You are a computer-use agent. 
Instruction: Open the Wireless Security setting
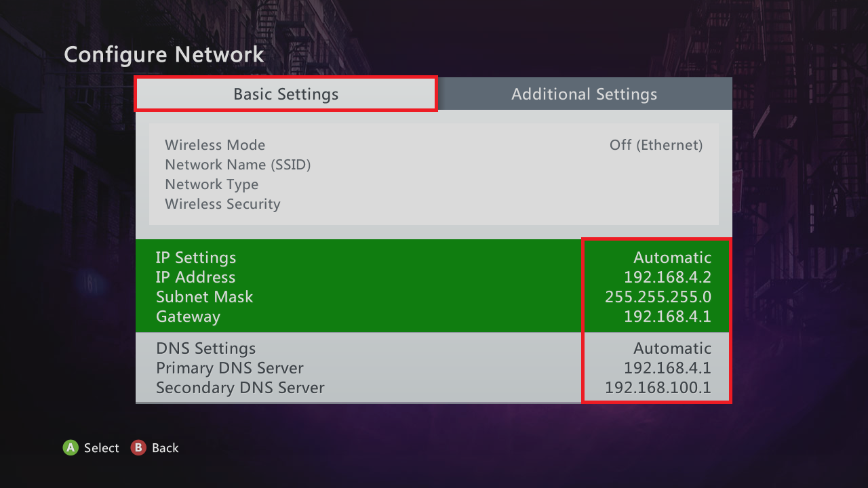point(222,203)
